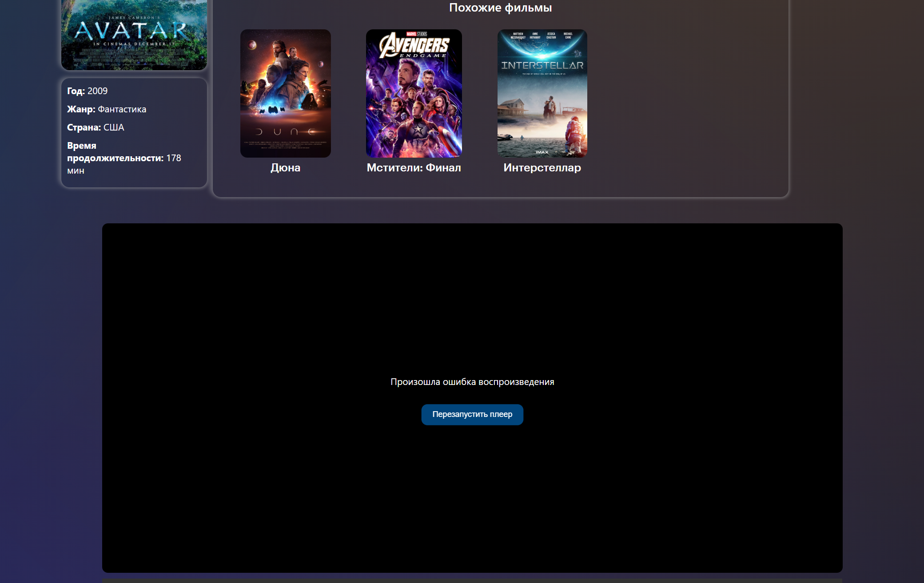Click the DUNE lettering on the poster
This screenshot has width=924, height=583.
285,132
